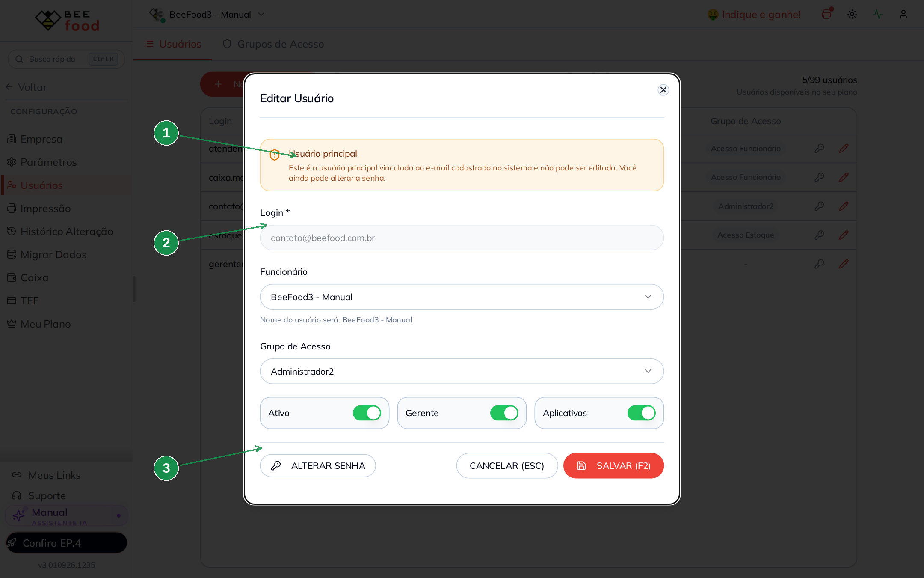Open Caixa in the sidebar
Image resolution: width=924 pixels, height=578 pixels.
(66, 278)
